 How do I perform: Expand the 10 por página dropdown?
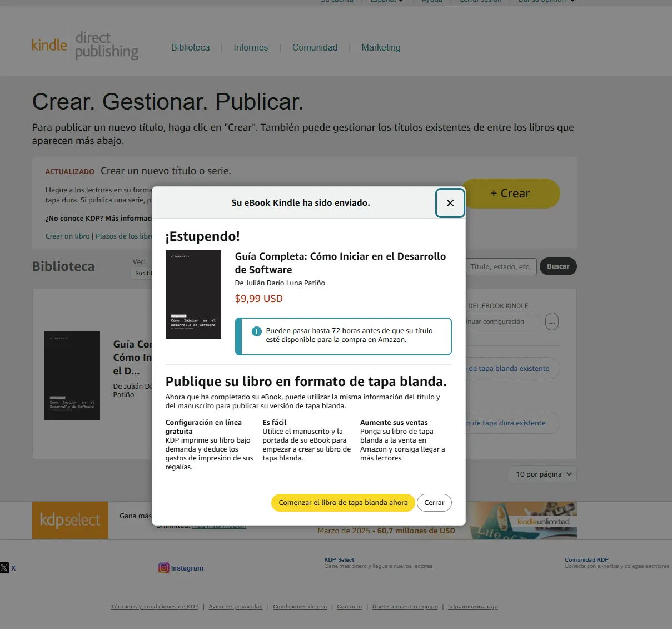pyautogui.click(x=542, y=474)
